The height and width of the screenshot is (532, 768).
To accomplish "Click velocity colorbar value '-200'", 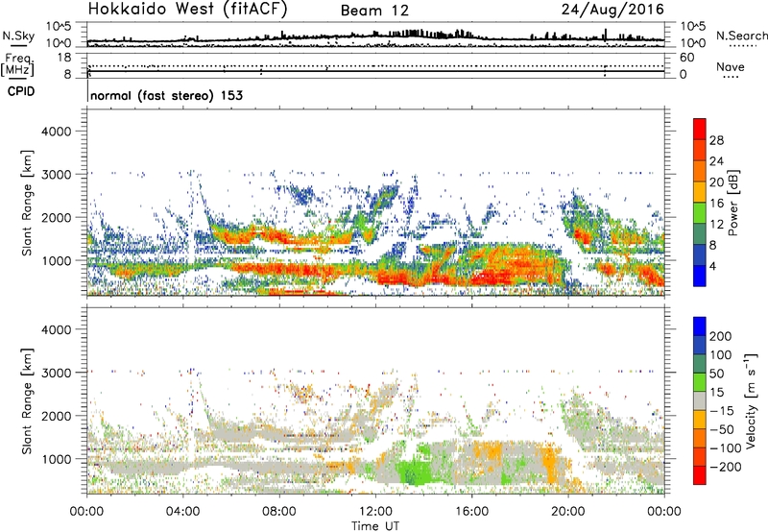I will pyautogui.click(x=725, y=467).
